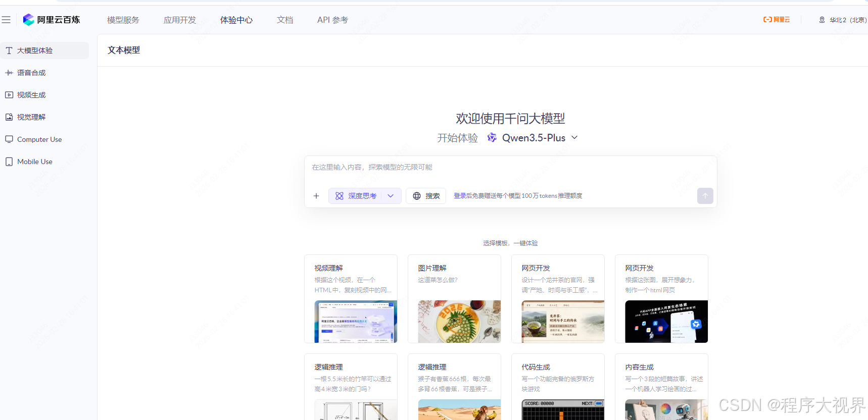
Task: Open the 猴子香蕉 逻辑推理 template card
Action: pos(454,387)
